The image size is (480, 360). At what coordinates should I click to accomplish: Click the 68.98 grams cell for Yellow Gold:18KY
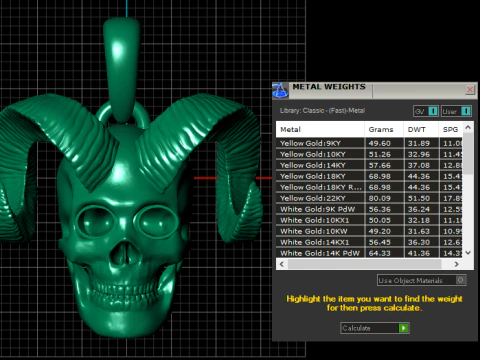tap(379, 176)
